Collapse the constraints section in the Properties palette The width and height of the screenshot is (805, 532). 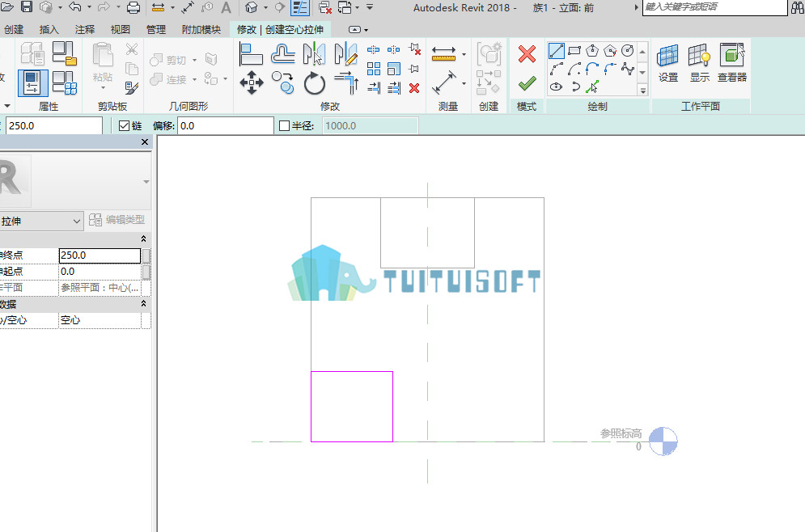144,239
